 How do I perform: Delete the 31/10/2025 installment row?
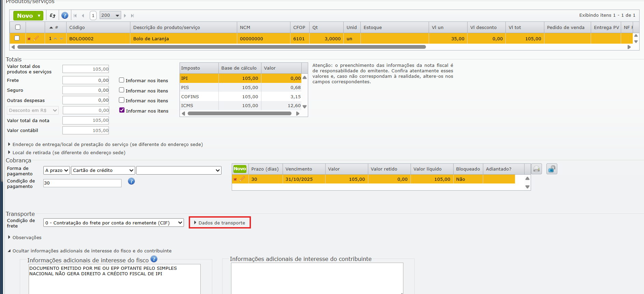pos(235,179)
